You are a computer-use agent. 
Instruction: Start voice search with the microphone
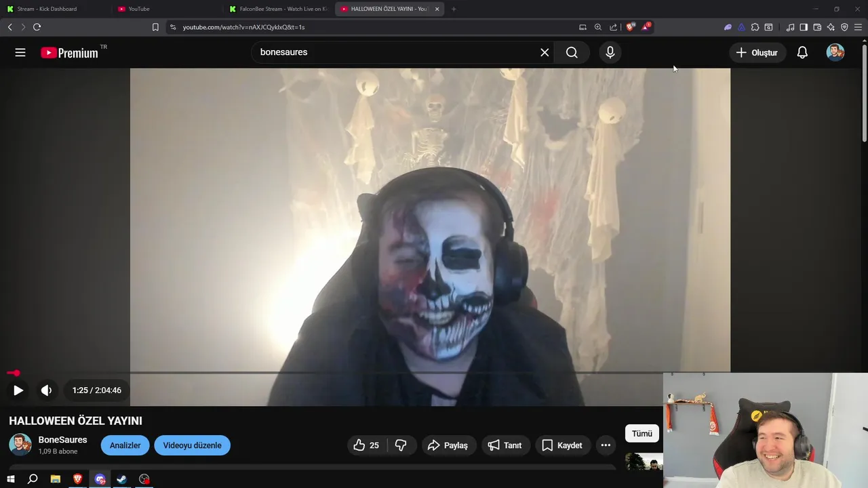[610, 52]
